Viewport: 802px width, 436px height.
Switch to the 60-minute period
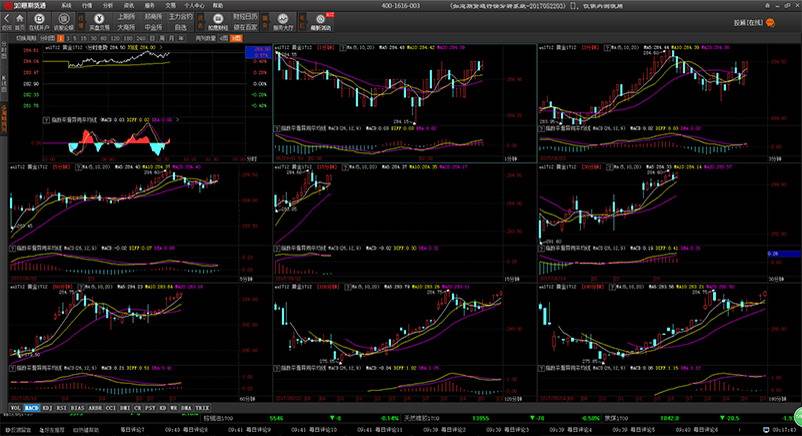pos(104,38)
